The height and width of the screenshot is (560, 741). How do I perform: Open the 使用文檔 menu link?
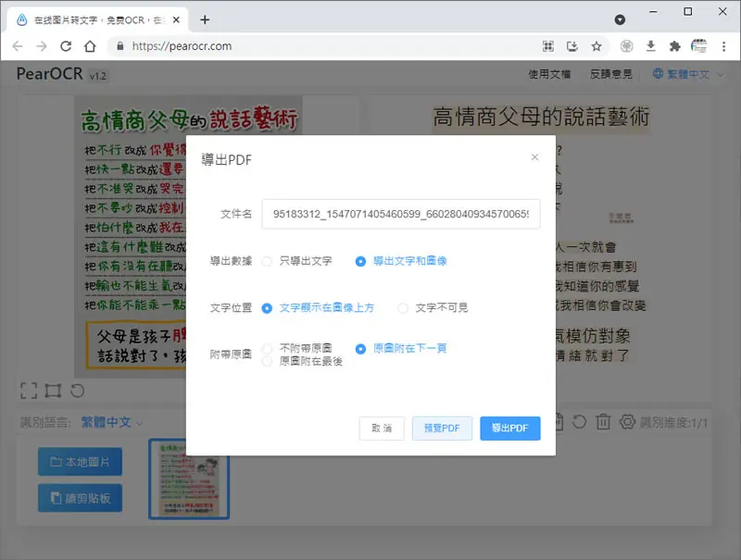pos(549,74)
